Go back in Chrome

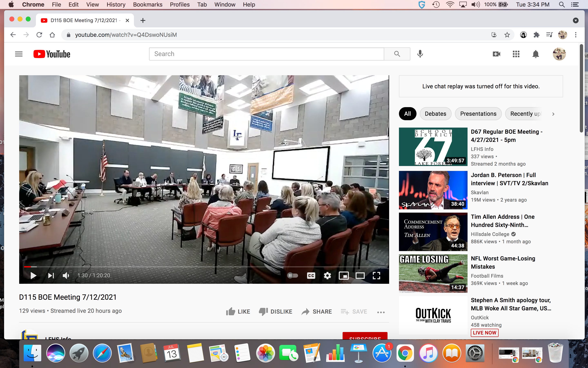13,35
